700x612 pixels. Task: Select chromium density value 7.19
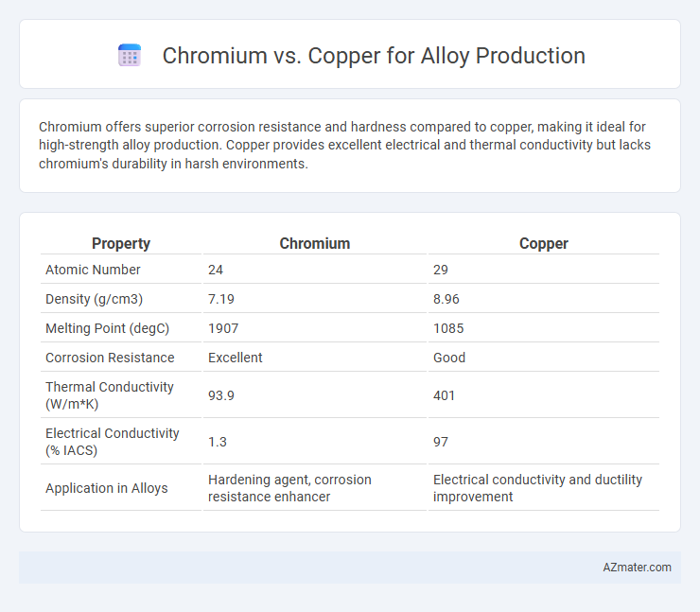(x=221, y=299)
